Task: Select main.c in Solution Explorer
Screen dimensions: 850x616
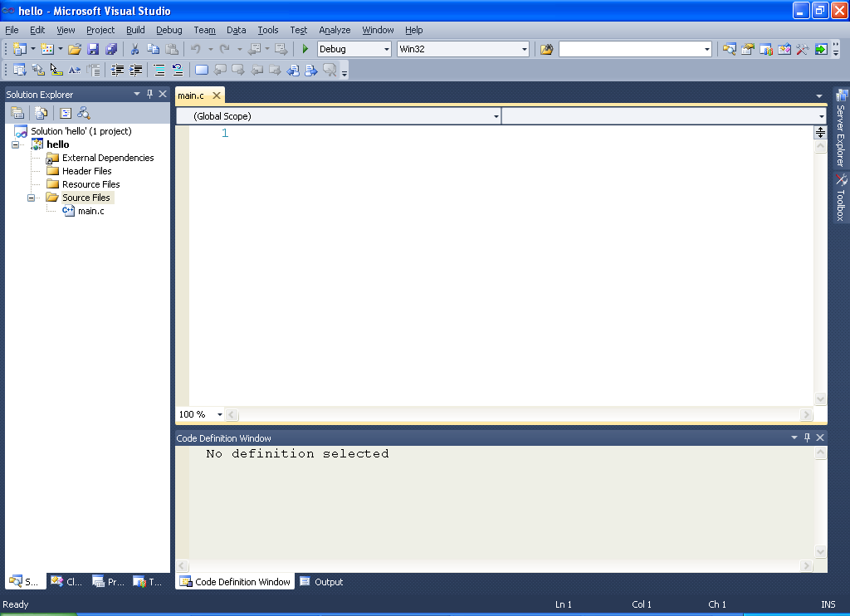Action: pos(91,212)
